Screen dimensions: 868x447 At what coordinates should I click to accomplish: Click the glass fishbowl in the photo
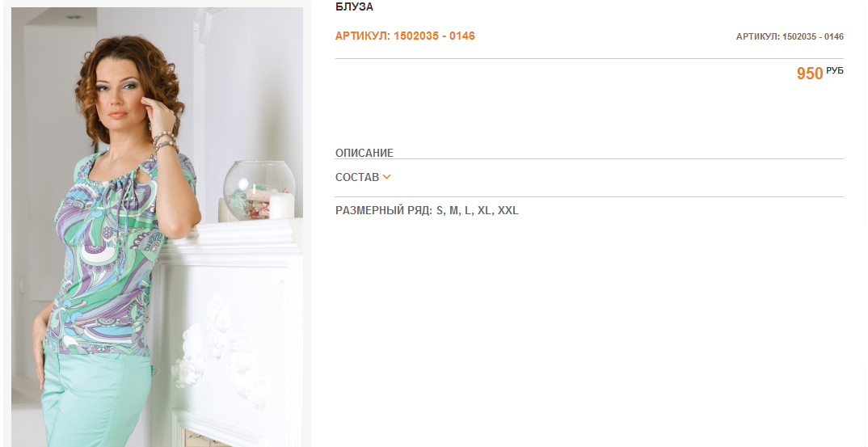click(259, 190)
